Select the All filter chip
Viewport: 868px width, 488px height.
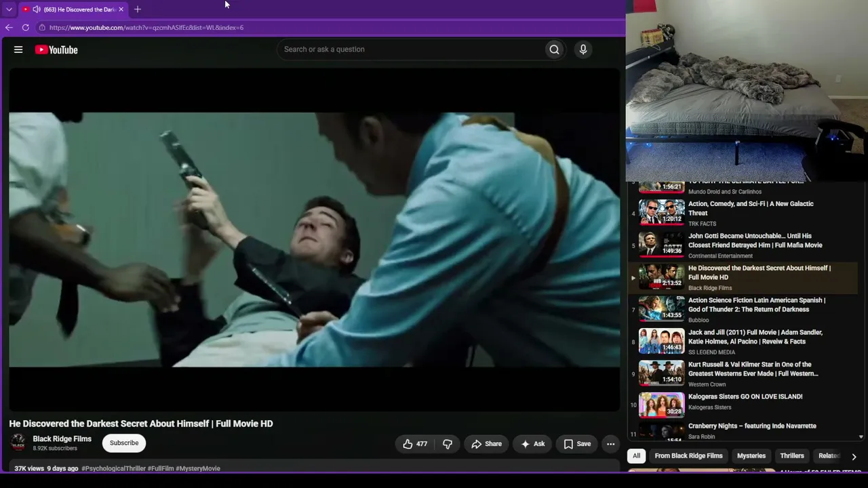636,456
